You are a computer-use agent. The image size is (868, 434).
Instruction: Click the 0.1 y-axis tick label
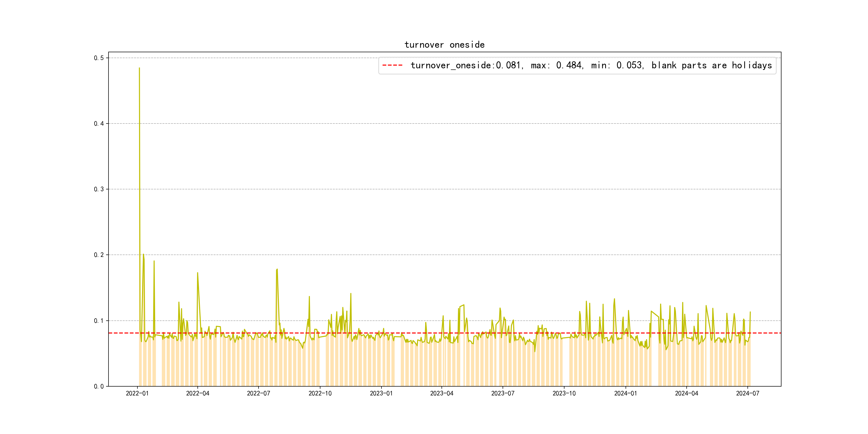(x=99, y=321)
